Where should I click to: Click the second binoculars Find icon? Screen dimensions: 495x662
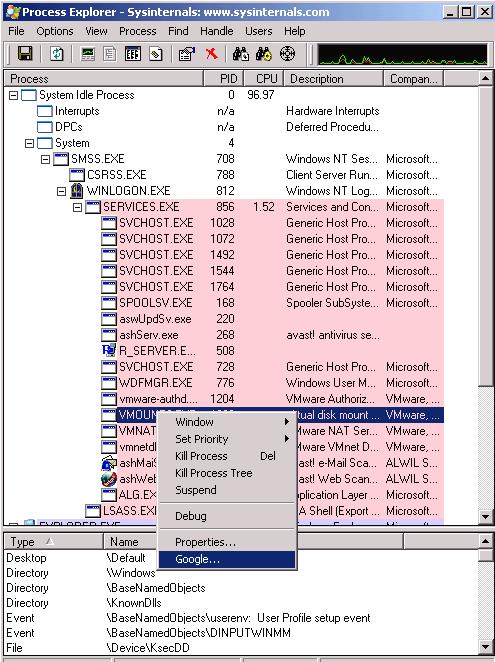tap(264, 54)
